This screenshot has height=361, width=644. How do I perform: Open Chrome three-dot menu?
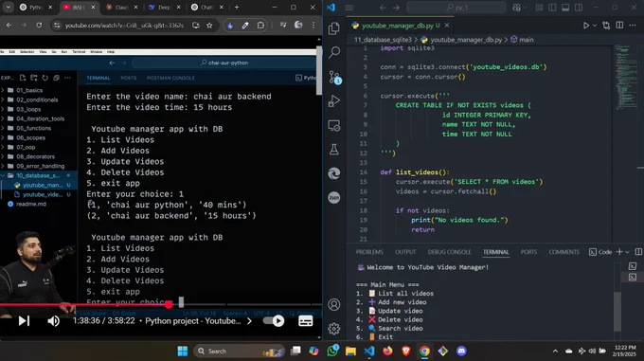coord(313,25)
